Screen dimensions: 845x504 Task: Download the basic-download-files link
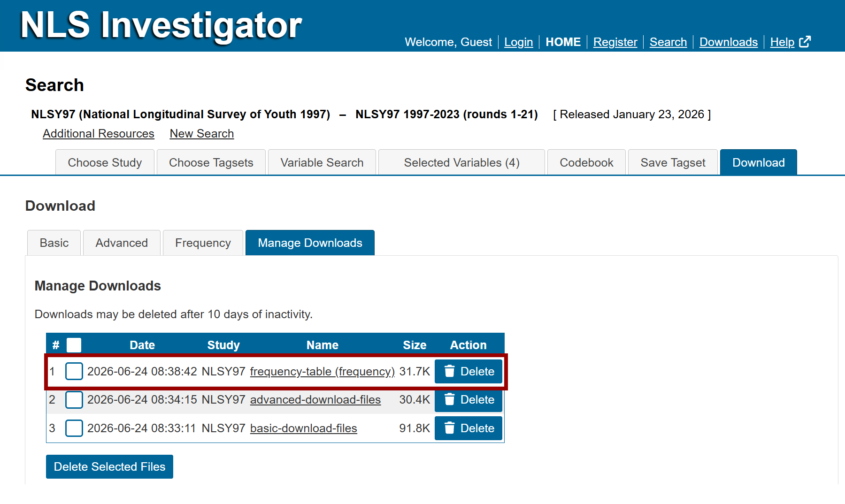click(303, 428)
